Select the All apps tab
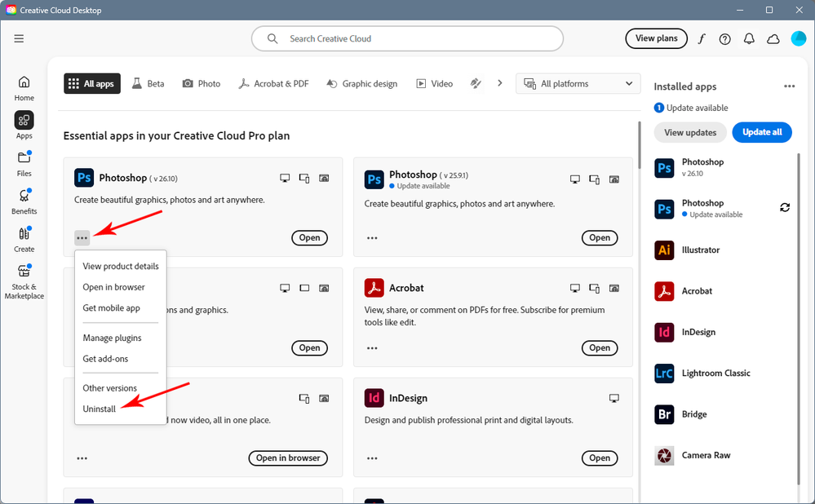The image size is (815, 504). point(92,84)
